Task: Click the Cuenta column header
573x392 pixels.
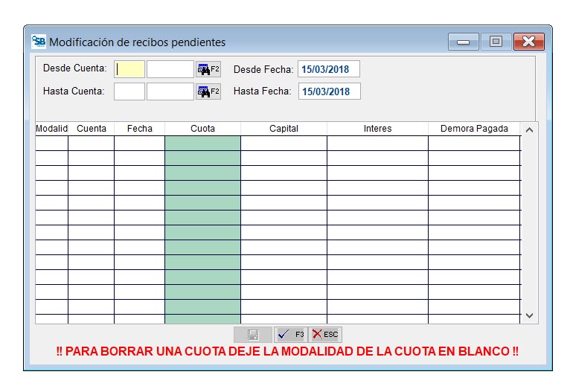Action: (92, 129)
